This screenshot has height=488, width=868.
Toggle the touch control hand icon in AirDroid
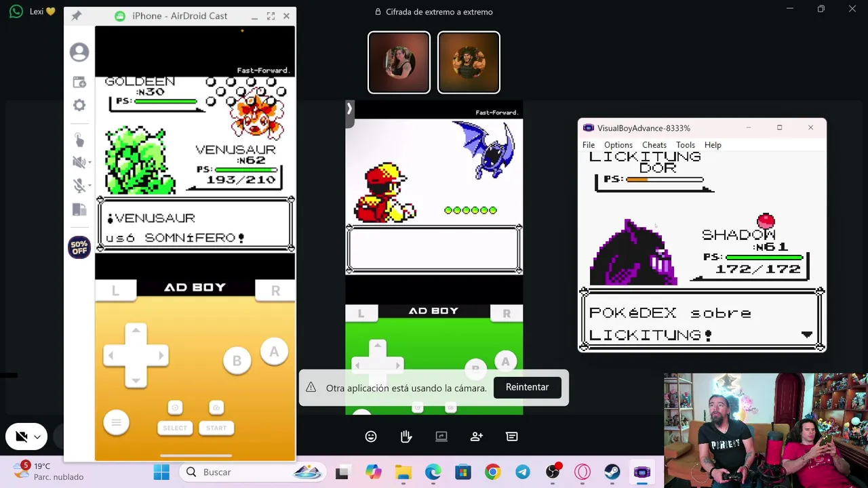79,140
